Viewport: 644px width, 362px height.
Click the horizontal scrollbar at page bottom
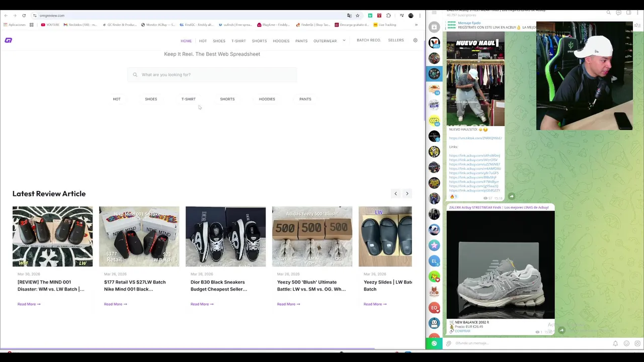(x=187, y=349)
